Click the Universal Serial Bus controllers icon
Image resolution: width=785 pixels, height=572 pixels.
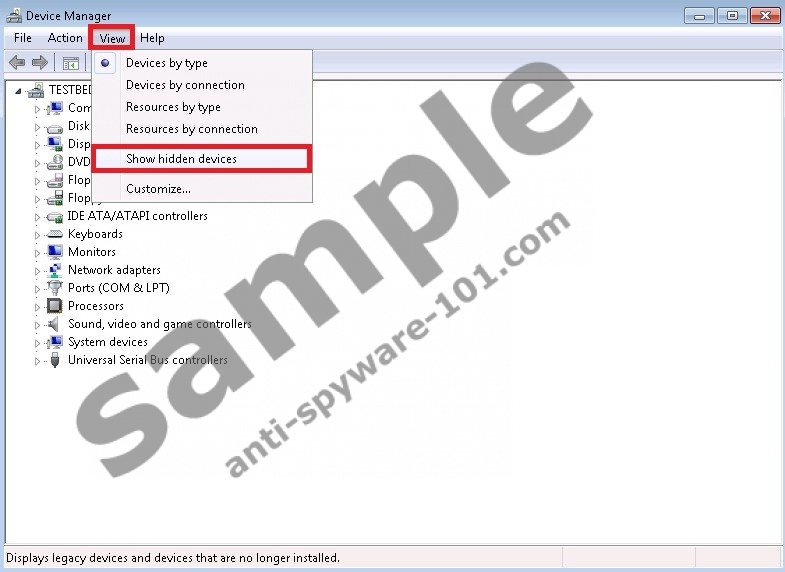(x=55, y=360)
